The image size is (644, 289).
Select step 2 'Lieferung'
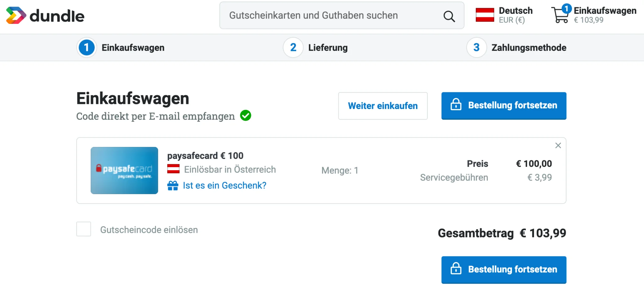point(328,47)
